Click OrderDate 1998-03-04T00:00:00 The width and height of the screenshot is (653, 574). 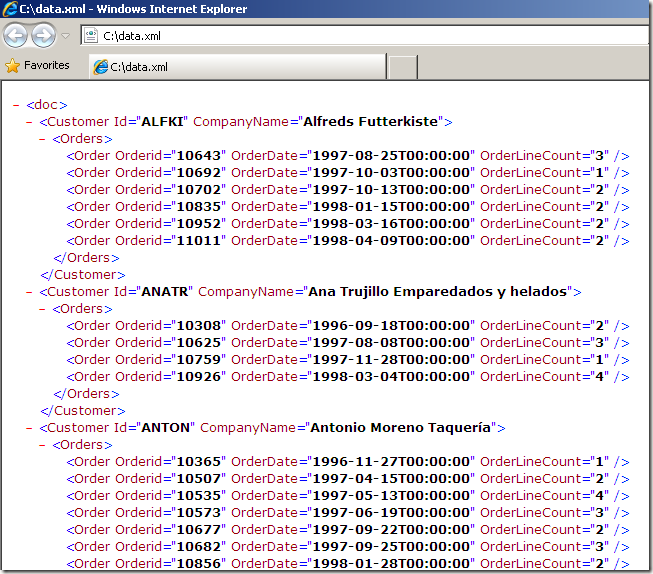[x=391, y=377]
